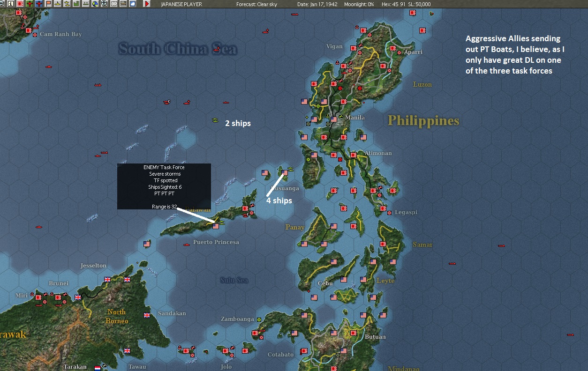Click the 'Atimonan' city label

[x=377, y=153]
